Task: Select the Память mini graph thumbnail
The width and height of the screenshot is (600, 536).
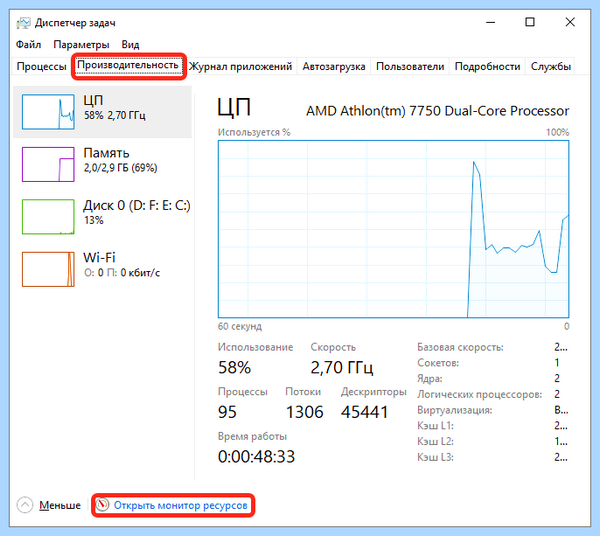Action: (x=48, y=164)
